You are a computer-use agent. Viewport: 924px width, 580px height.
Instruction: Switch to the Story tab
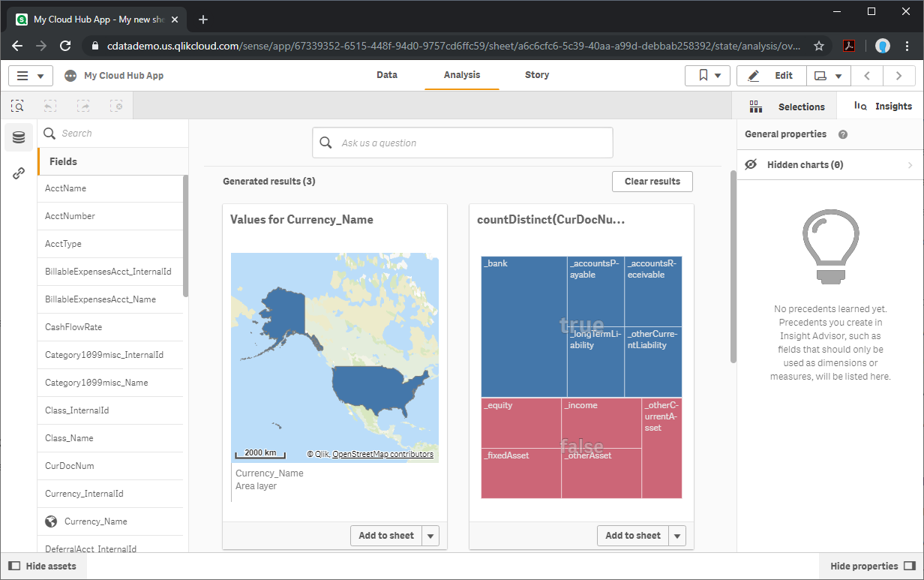coord(537,75)
